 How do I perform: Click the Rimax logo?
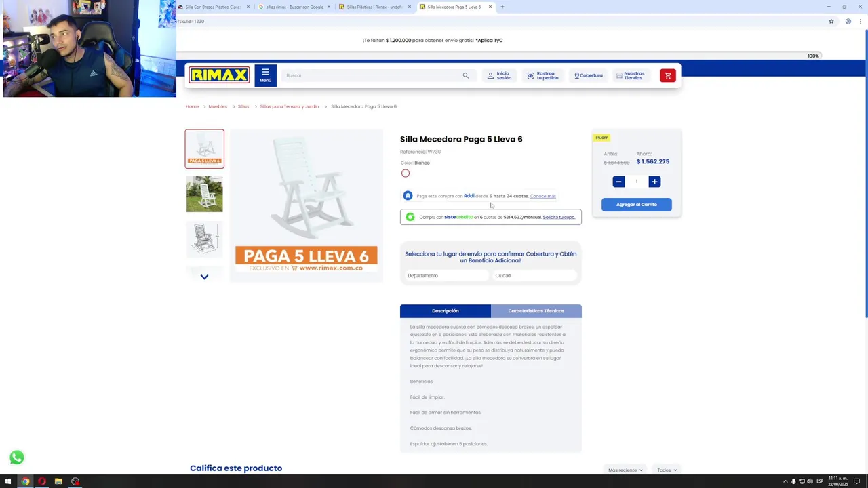point(219,75)
